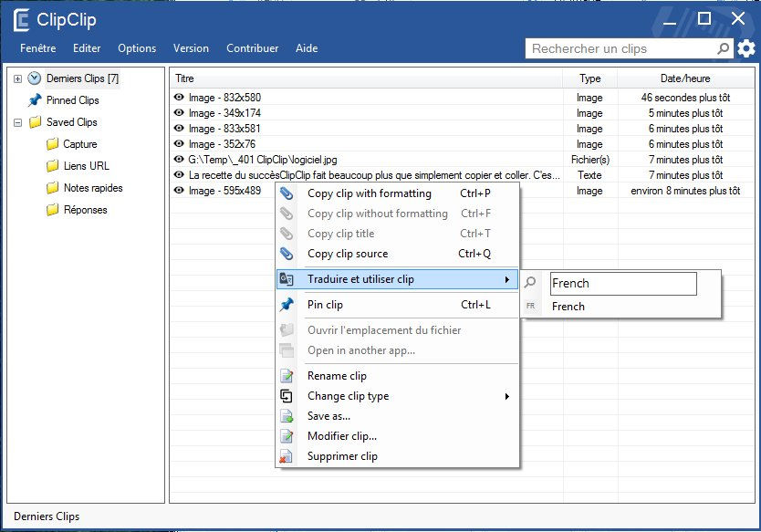Open the Options menu
This screenshot has height=532, width=761.
(137, 48)
